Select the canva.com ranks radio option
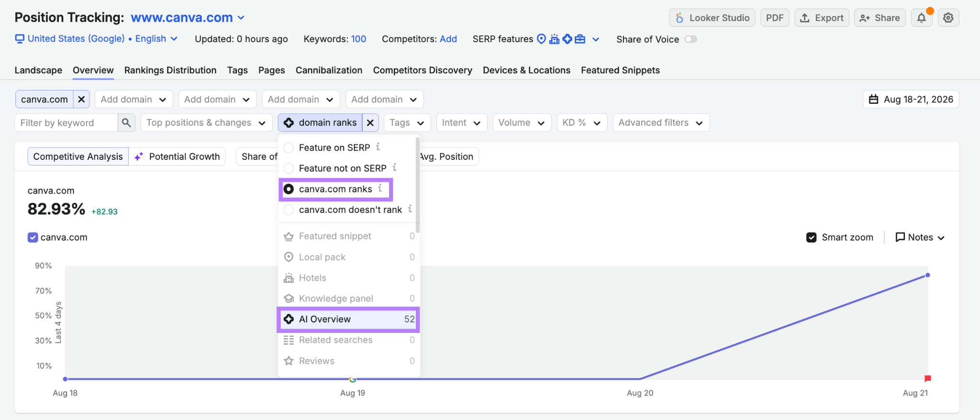This screenshot has height=420, width=980. click(x=289, y=189)
